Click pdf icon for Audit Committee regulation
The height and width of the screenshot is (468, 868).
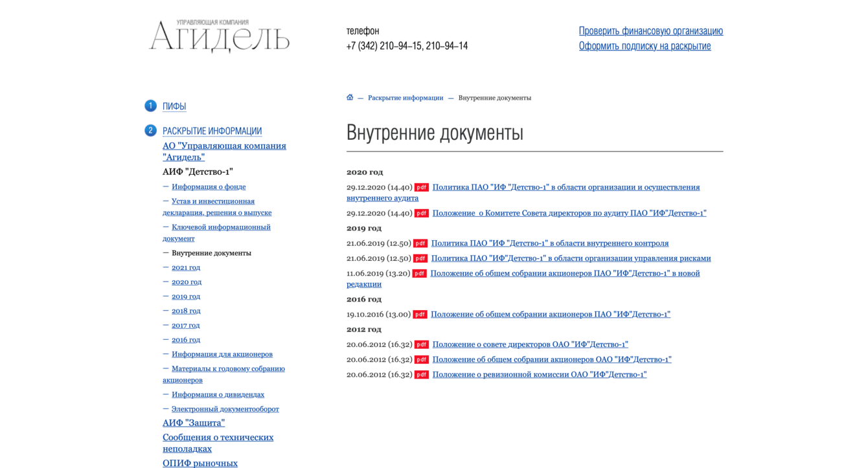[x=422, y=214]
